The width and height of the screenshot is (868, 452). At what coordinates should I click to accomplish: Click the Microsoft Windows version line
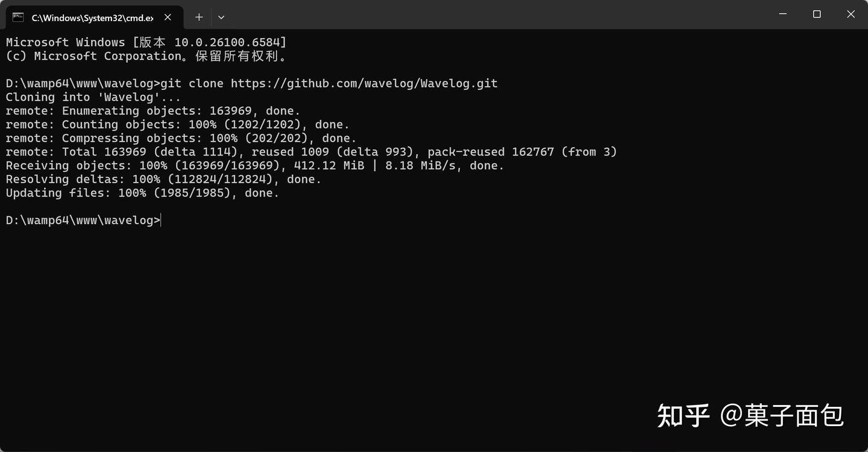coord(146,42)
